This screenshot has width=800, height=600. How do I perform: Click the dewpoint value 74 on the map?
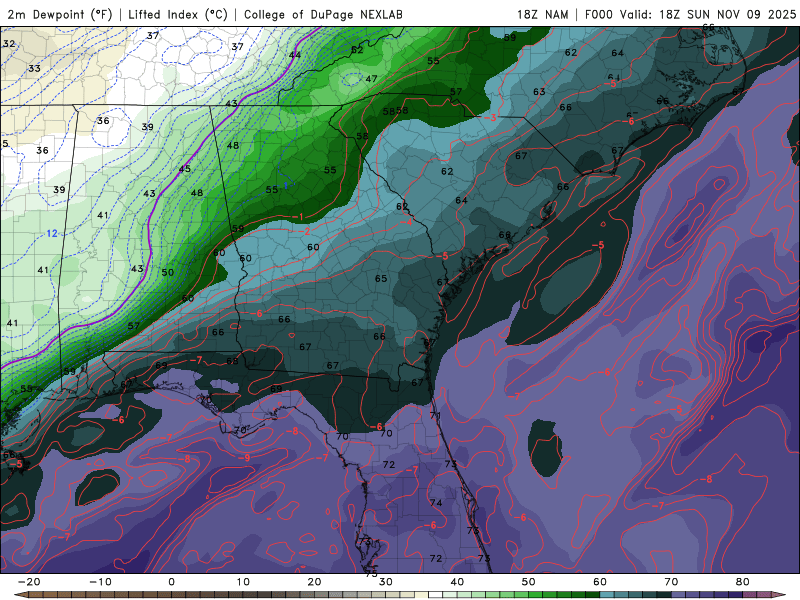(x=436, y=503)
